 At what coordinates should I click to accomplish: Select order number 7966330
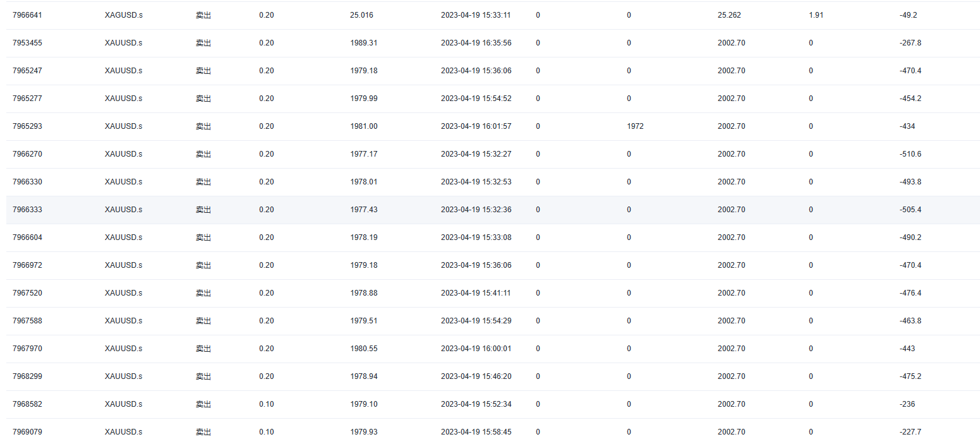pos(27,182)
